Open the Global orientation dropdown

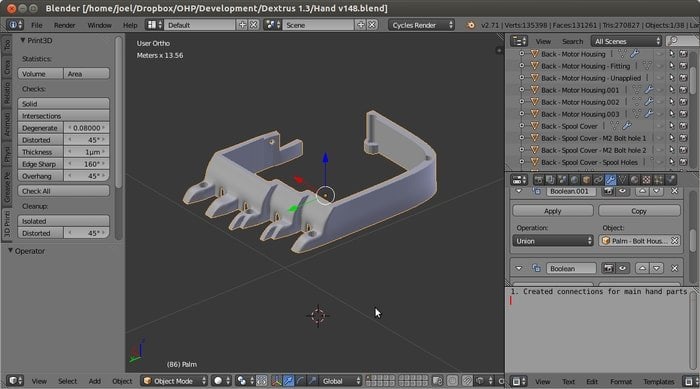(341, 381)
